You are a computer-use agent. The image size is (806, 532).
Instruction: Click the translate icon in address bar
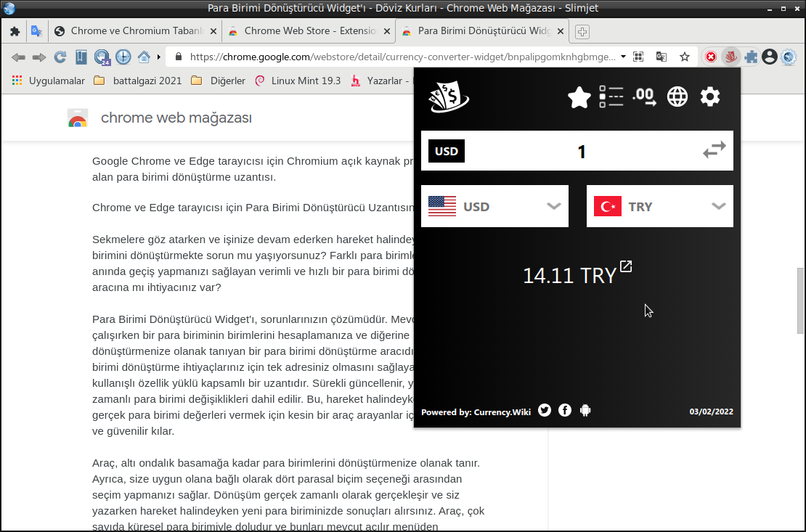[662, 57]
